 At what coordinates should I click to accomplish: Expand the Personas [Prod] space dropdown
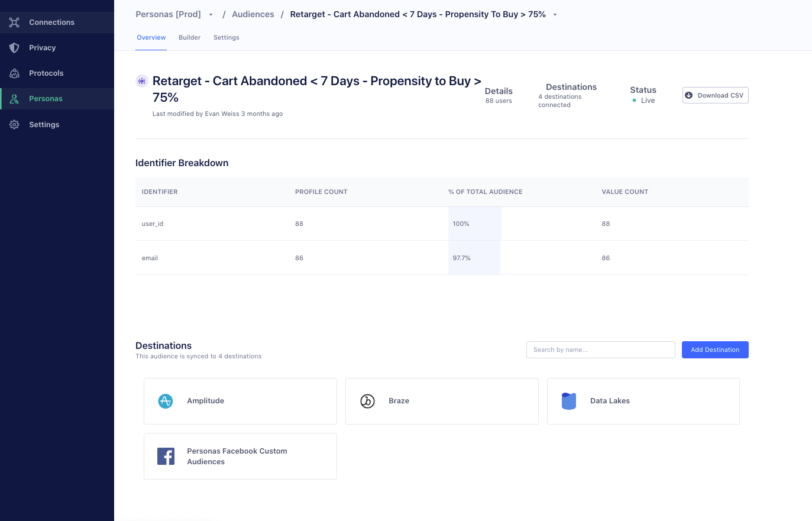coord(211,15)
